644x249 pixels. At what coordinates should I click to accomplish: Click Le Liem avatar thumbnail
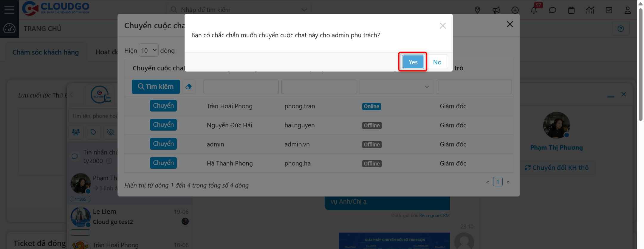click(x=80, y=217)
